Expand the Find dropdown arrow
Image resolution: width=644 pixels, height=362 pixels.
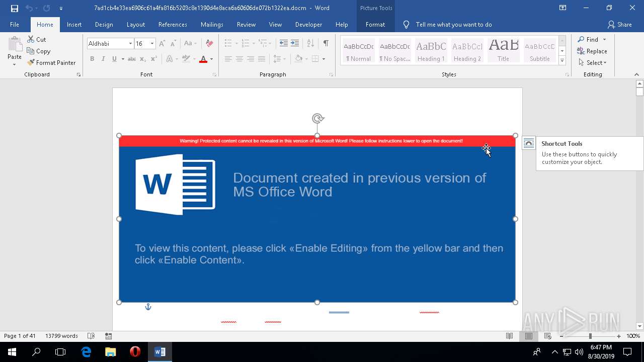coord(604,39)
